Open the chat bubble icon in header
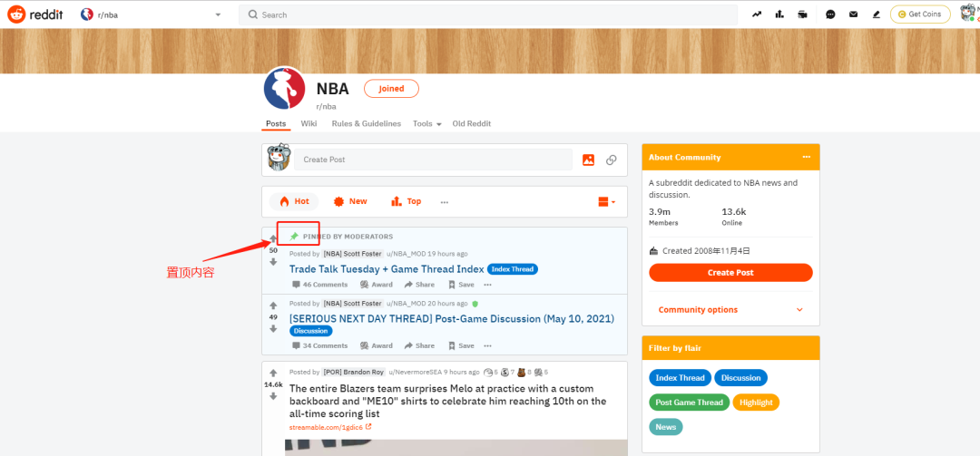 tap(830, 15)
